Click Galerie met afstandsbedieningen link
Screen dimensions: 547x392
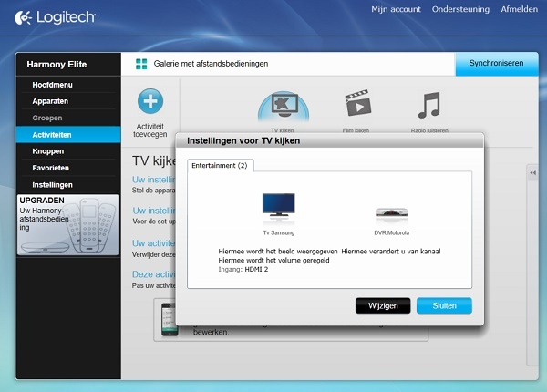click(x=211, y=64)
